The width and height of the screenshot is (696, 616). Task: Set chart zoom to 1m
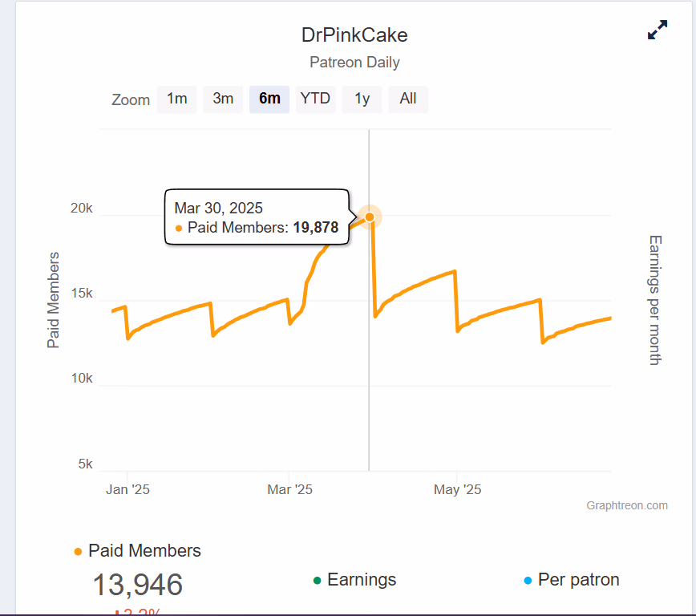(176, 99)
